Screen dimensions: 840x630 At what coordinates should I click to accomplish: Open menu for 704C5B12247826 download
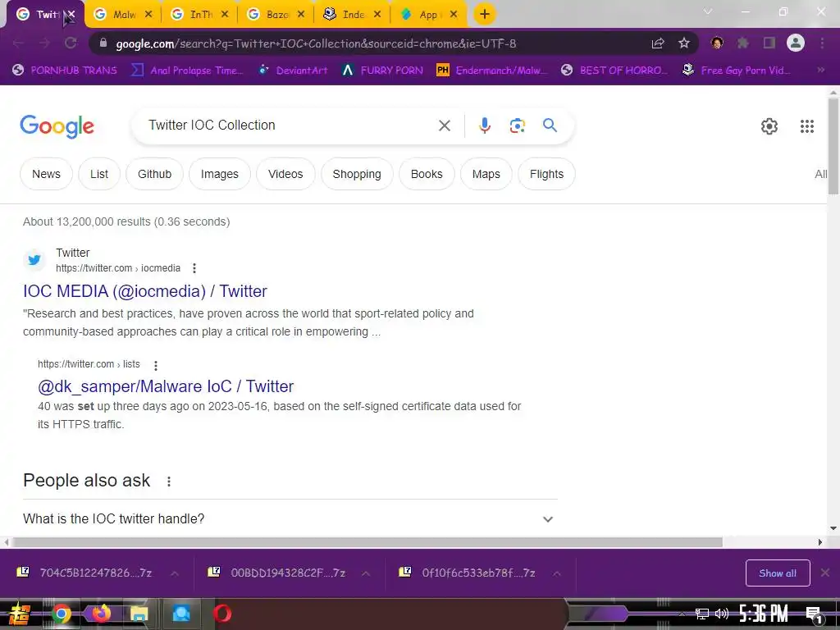[x=175, y=573]
